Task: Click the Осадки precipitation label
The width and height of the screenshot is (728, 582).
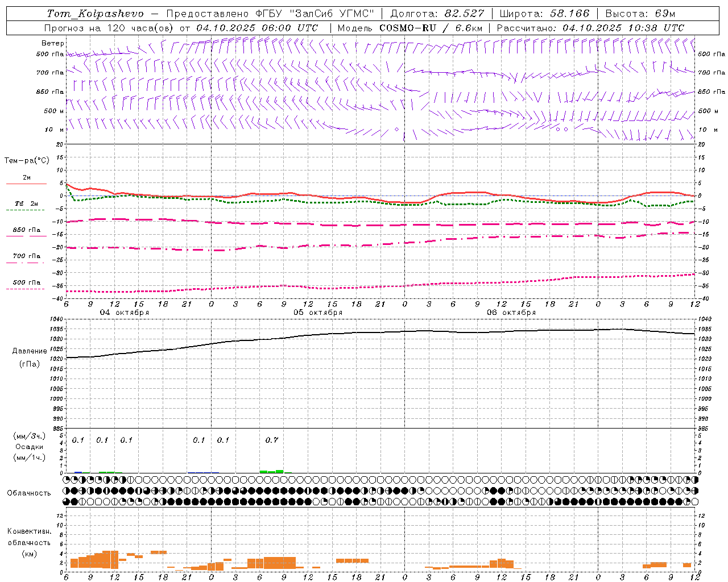Action: [x=30, y=447]
